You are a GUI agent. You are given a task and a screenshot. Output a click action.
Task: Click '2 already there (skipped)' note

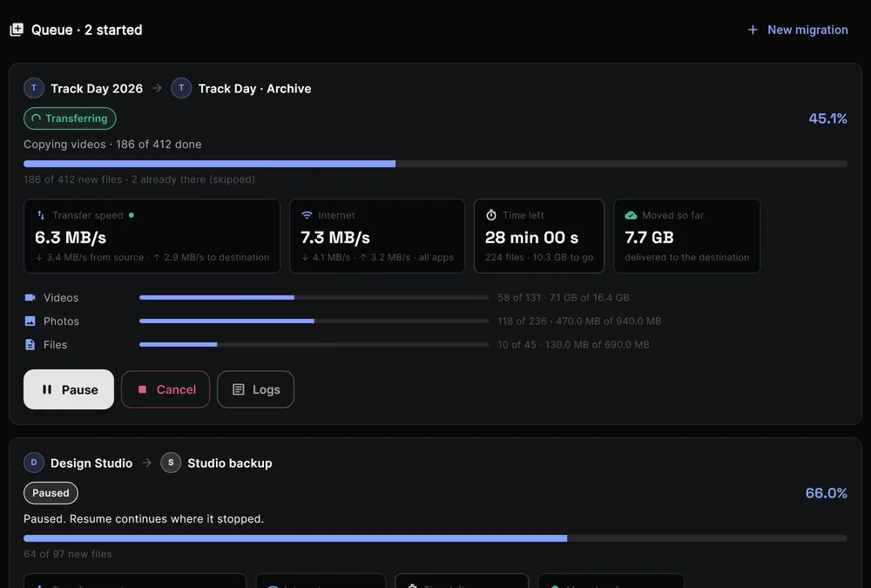pos(193,179)
